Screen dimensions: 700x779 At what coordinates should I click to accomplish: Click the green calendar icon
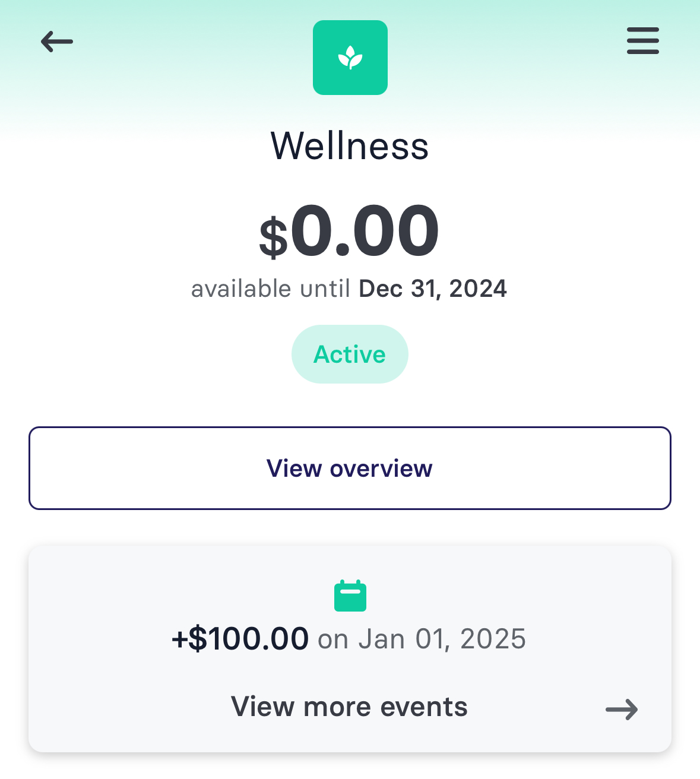click(x=350, y=596)
